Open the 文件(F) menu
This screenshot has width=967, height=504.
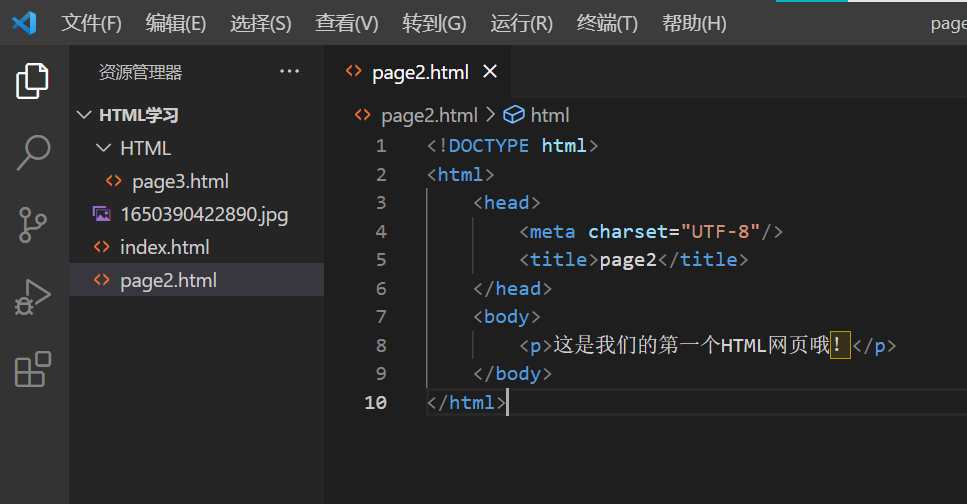[91, 23]
